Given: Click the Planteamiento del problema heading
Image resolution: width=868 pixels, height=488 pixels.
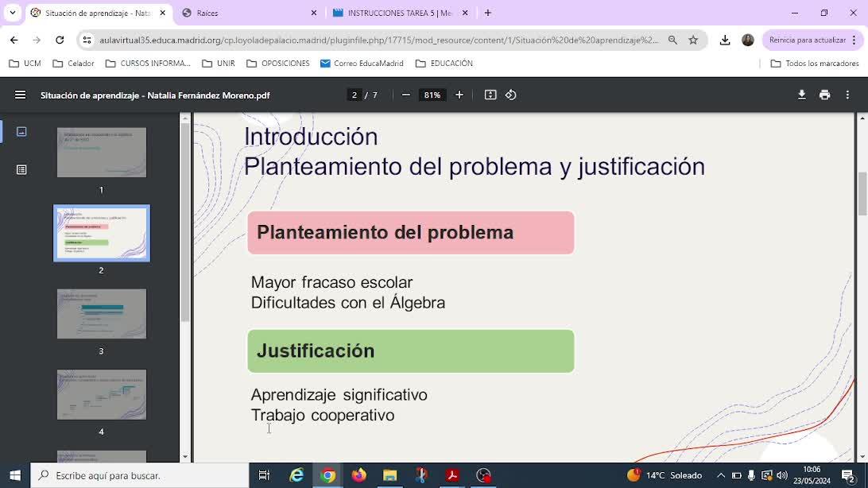Looking at the screenshot, I should pos(411,233).
